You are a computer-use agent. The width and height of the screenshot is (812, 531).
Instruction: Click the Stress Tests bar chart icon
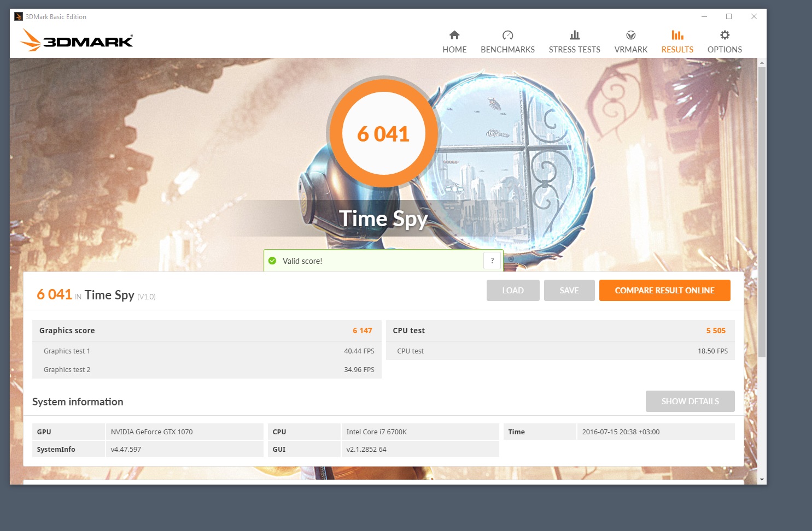(574, 35)
